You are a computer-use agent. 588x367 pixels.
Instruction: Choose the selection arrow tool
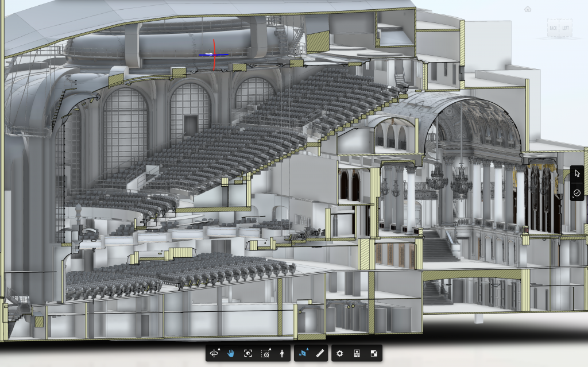coord(577,174)
